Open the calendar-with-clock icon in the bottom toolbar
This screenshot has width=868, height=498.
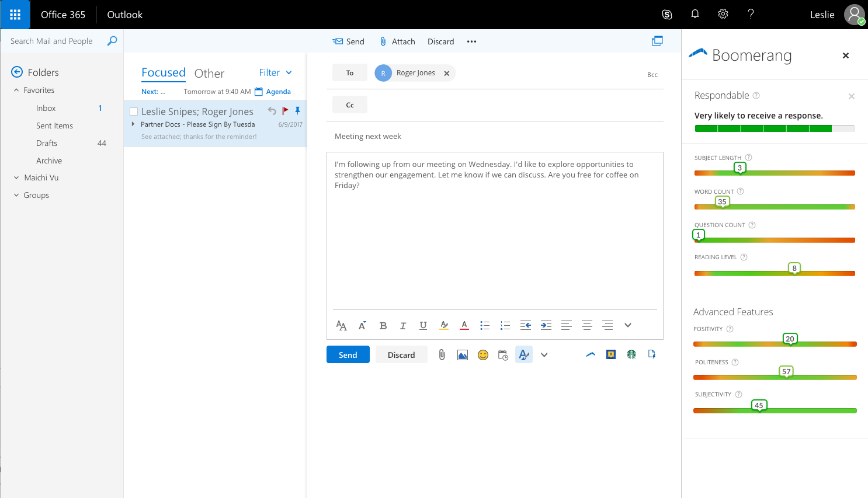click(503, 355)
